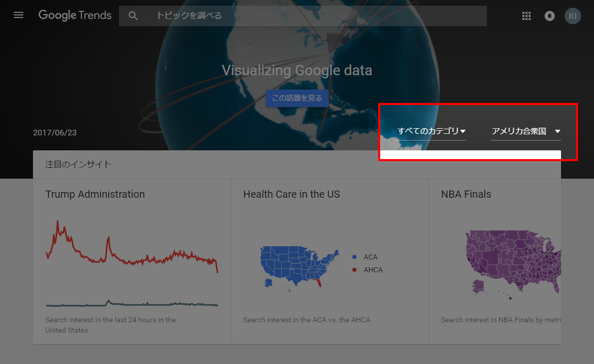This screenshot has height=364, width=594.
Task: Click the search magnifying glass icon
Action: 133,15
